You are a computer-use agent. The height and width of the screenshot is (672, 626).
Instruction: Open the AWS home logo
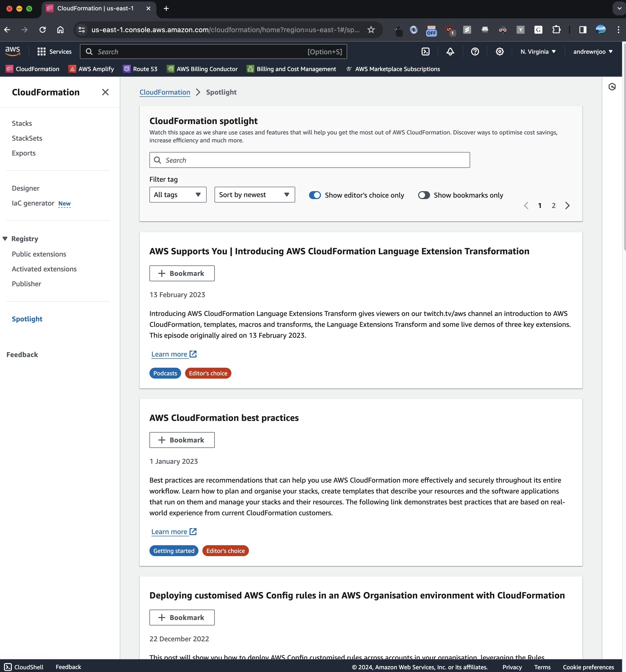(13, 52)
